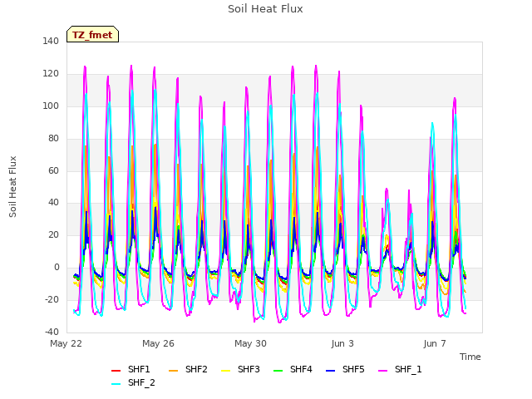This screenshot has height=399, width=532.
Task: Toggle the SHF1 legend entry
Action: 131,369
